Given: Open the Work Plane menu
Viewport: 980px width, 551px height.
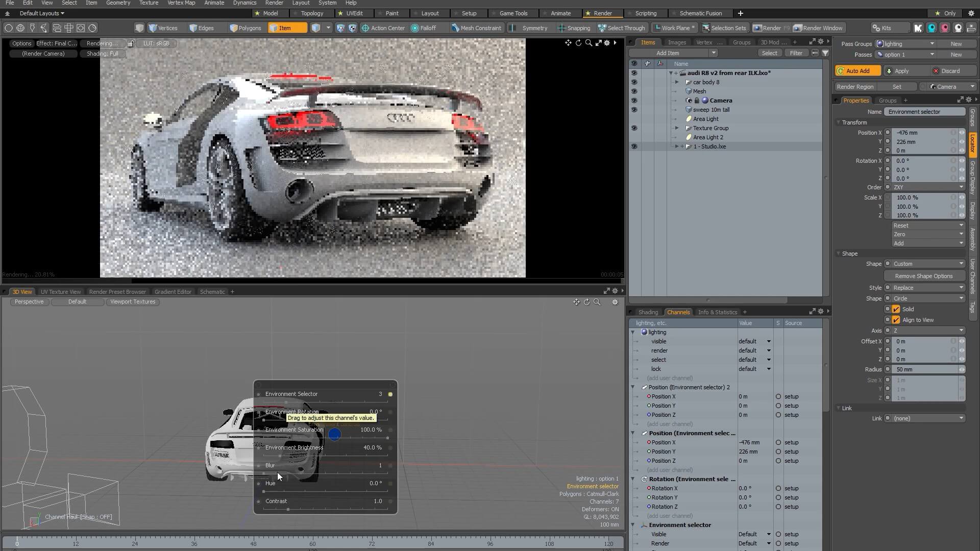Looking at the screenshot, I should (x=674, y=28).
